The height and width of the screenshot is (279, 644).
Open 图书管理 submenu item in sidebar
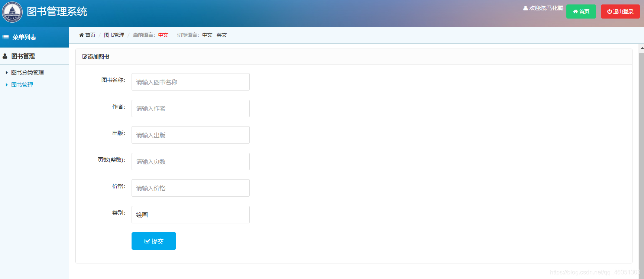click(22, 85)
